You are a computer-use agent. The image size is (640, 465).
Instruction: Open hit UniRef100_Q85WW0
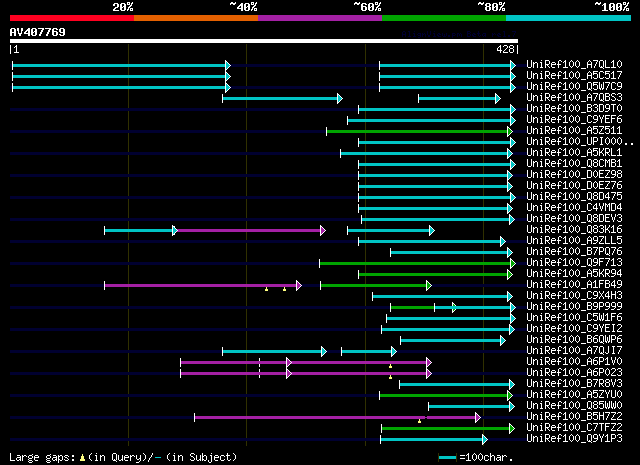(574, 406)
